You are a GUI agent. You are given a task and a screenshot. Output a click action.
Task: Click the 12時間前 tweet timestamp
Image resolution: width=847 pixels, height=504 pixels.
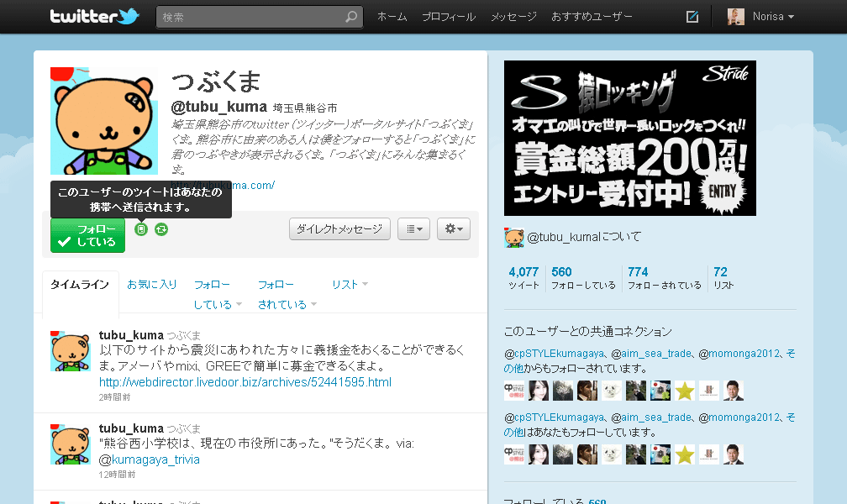(117, 475)
